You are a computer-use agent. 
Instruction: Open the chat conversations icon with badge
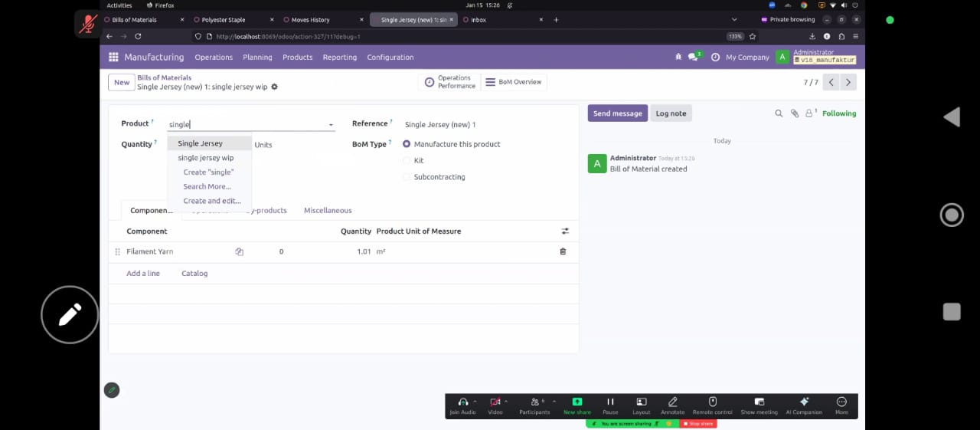[x=693, y=57]
